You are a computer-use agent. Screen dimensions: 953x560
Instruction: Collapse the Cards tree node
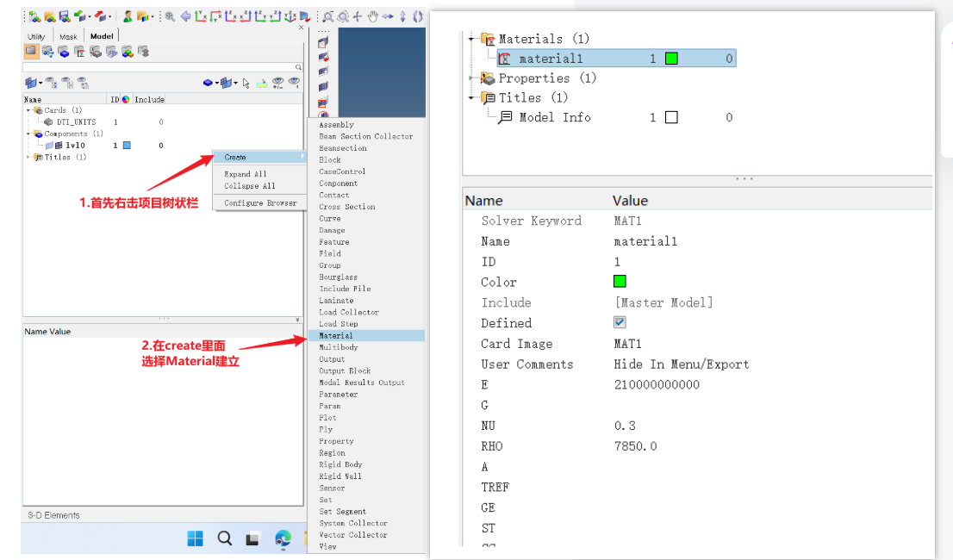(28, 110)
